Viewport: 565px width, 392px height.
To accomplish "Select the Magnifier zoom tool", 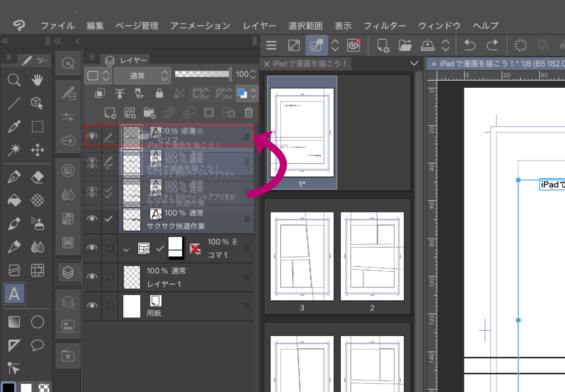I will [x=14, y=80].
